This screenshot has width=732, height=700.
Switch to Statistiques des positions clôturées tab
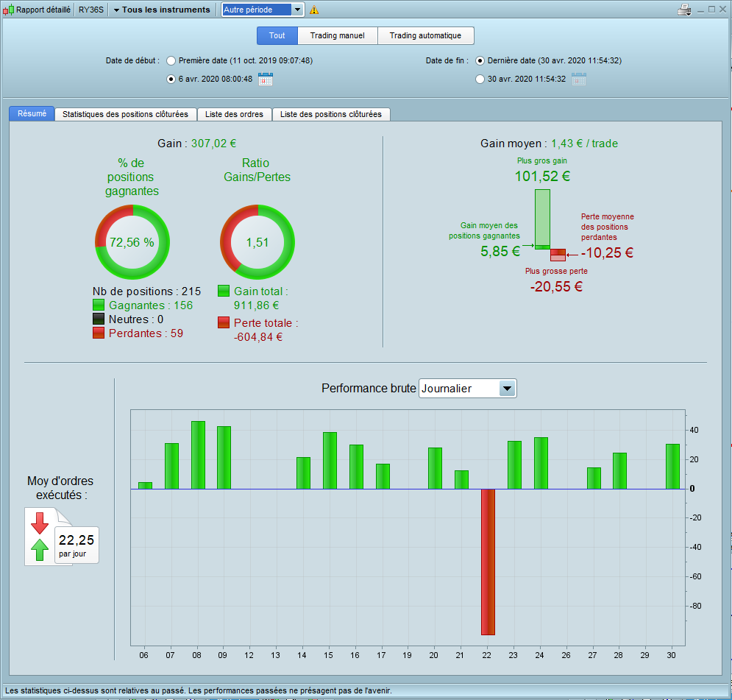pyautogui.click(x=125, y=114)
